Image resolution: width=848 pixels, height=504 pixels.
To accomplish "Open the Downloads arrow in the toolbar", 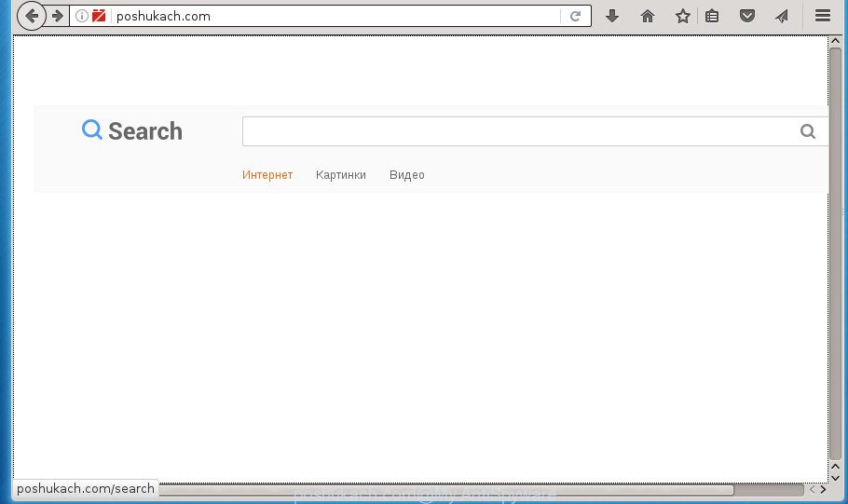I will tap(612, 16).
